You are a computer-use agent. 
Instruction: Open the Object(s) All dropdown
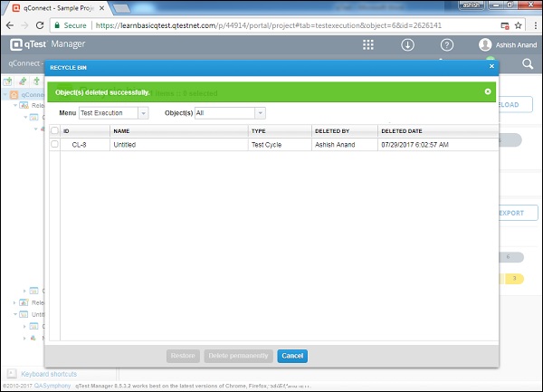pos(230,113)
